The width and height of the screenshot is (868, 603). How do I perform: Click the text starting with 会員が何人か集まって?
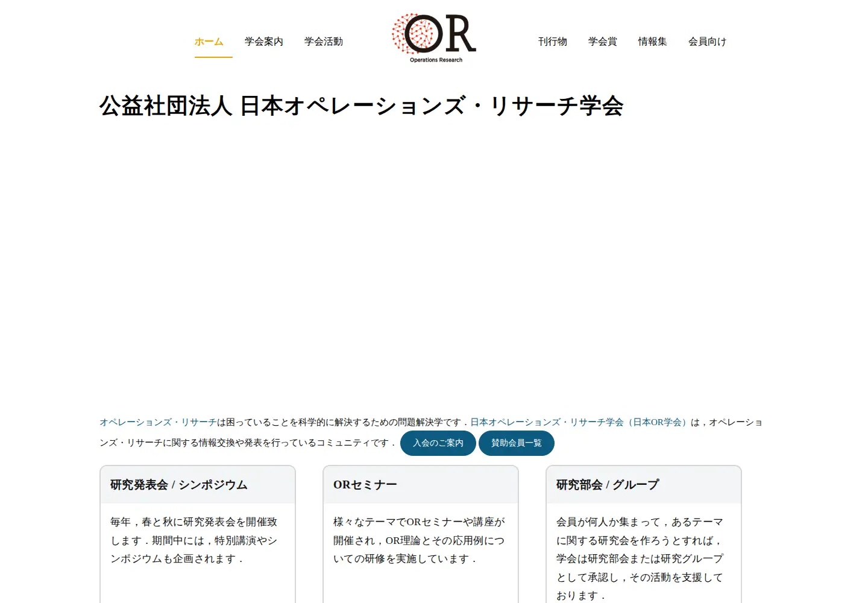(x=640, y=558)
